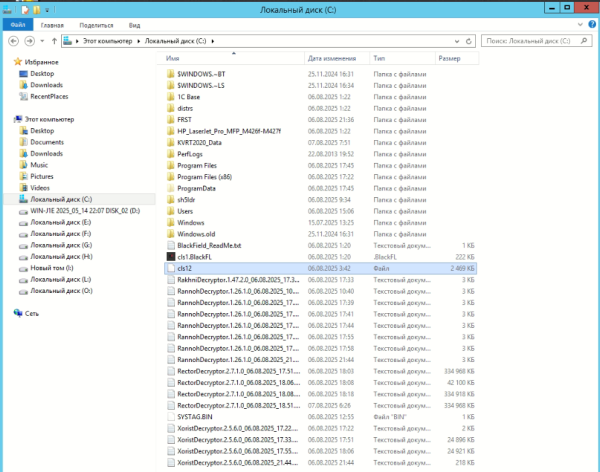
Task: Sort by the Размер column header
Action: (x=457, y=58)
